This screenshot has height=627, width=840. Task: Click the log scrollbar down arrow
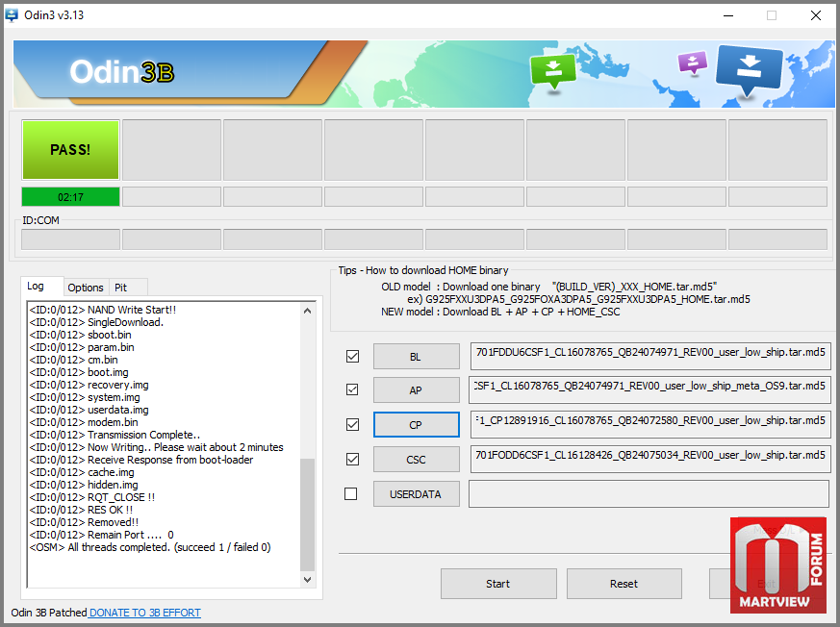(x=308, y=579)
